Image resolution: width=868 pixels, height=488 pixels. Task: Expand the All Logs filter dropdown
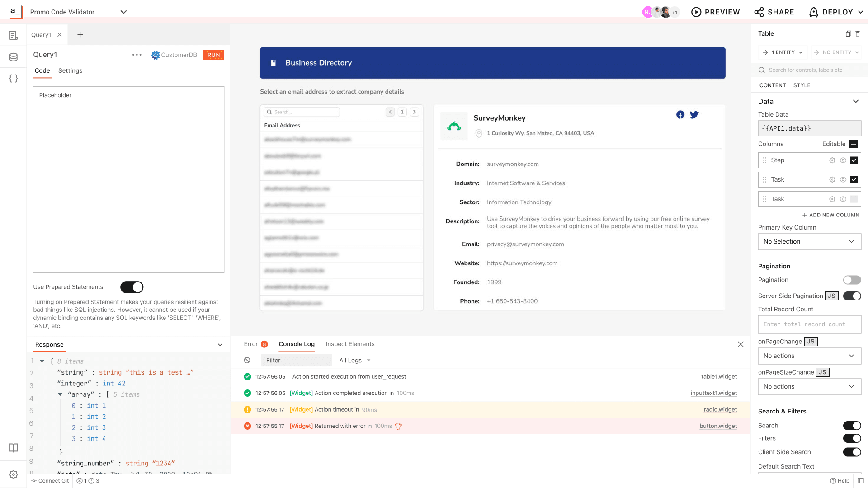coord(355,360)
